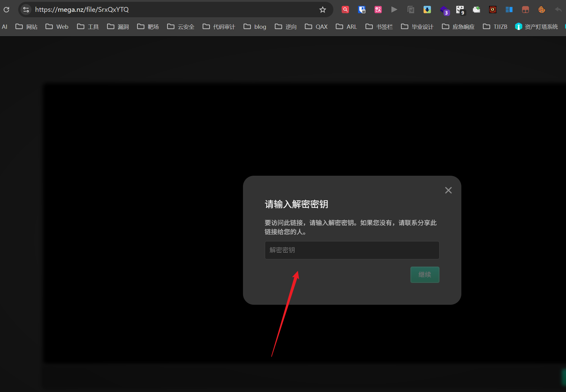The image size is (566, 392).
Task: Click the blue shield lock extension
Action: click(362, 10)
